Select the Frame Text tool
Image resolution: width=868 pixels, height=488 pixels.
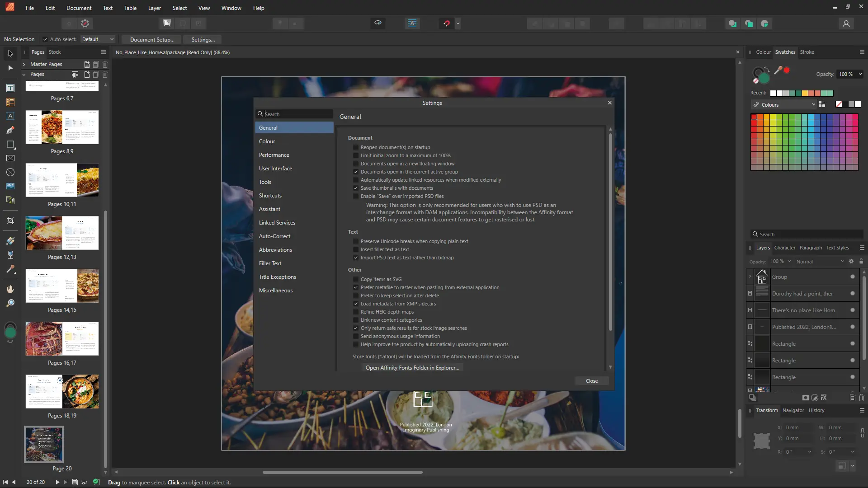pos(10,88)
